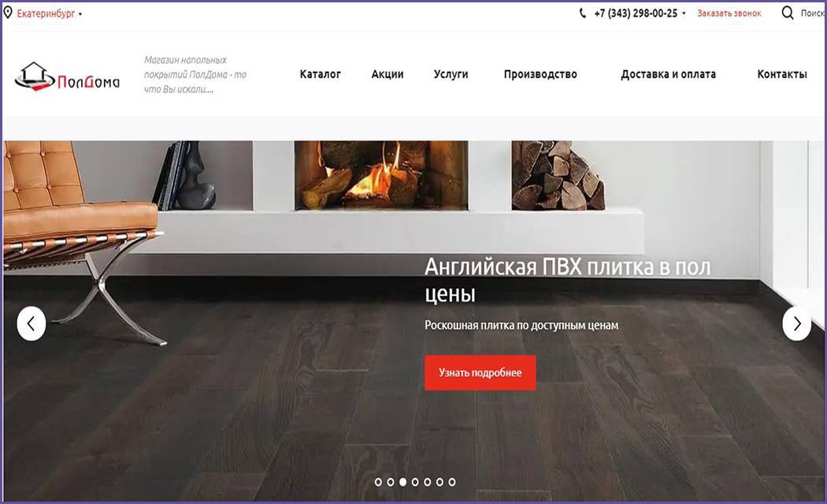Expand the phone numbers dropdown arrow

tap(684, 13)
